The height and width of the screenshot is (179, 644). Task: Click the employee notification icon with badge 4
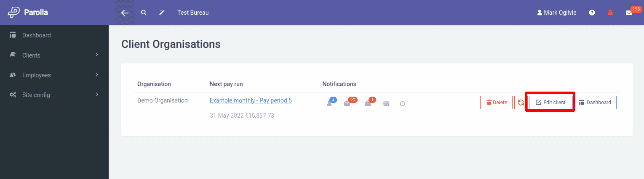330,103
